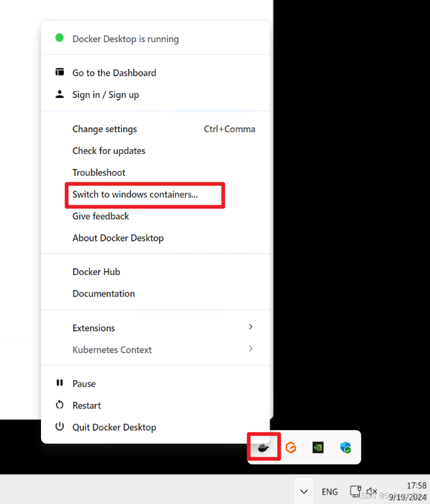Click the restart circular arrow icon
430x504 pixels.
point(60,405)
